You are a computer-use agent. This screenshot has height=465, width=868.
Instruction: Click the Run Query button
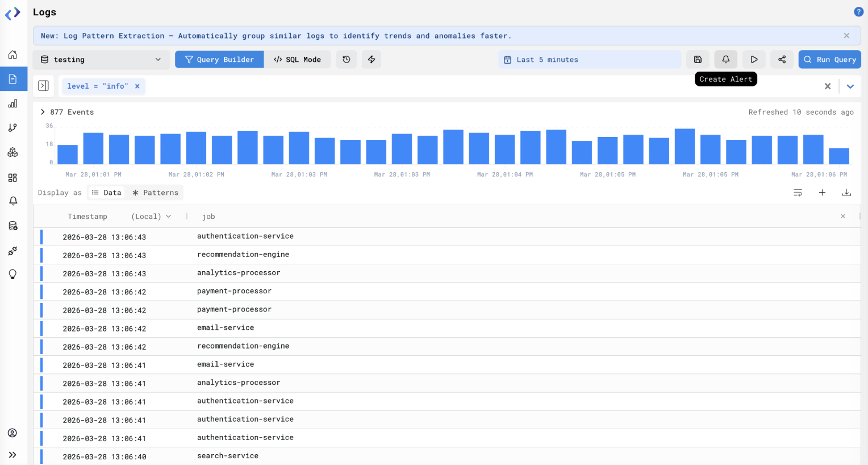tap(829, 59)
